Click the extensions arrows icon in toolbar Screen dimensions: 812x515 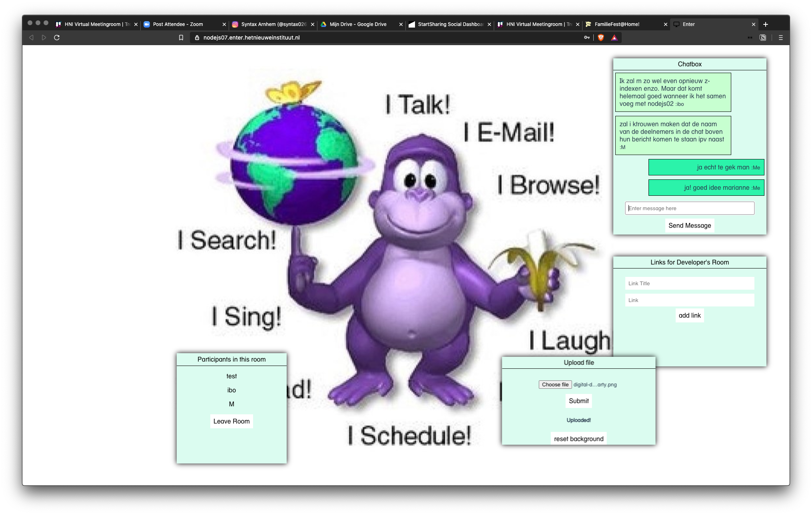point(750,38)
